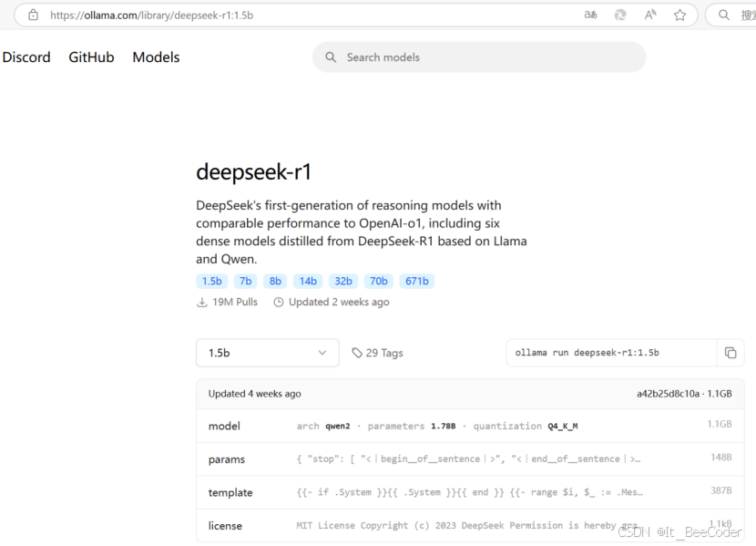
Task: Copy the ollama run command
Action: coord(730,353)
